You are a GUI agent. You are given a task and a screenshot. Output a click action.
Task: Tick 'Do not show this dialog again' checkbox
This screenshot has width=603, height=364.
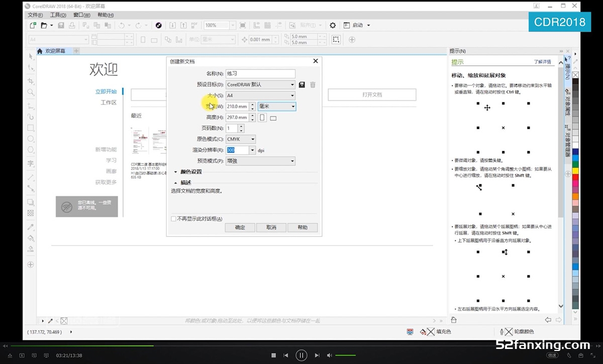coord(174,219)
